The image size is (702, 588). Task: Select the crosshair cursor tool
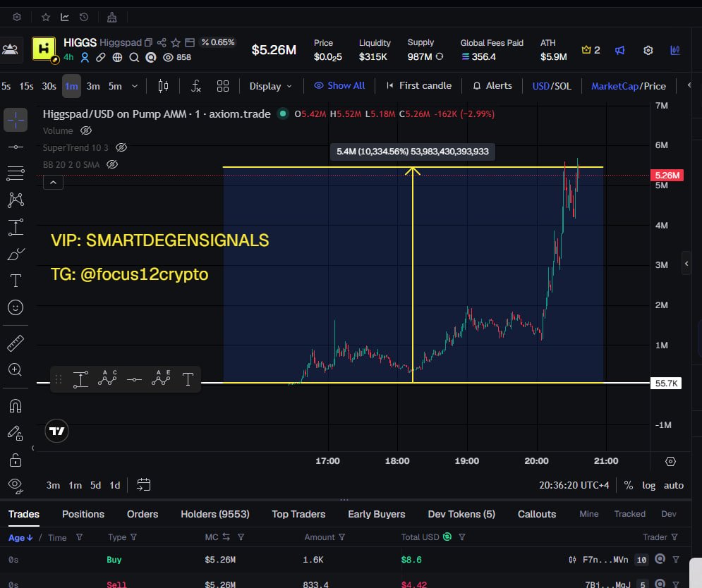(16, 120)
